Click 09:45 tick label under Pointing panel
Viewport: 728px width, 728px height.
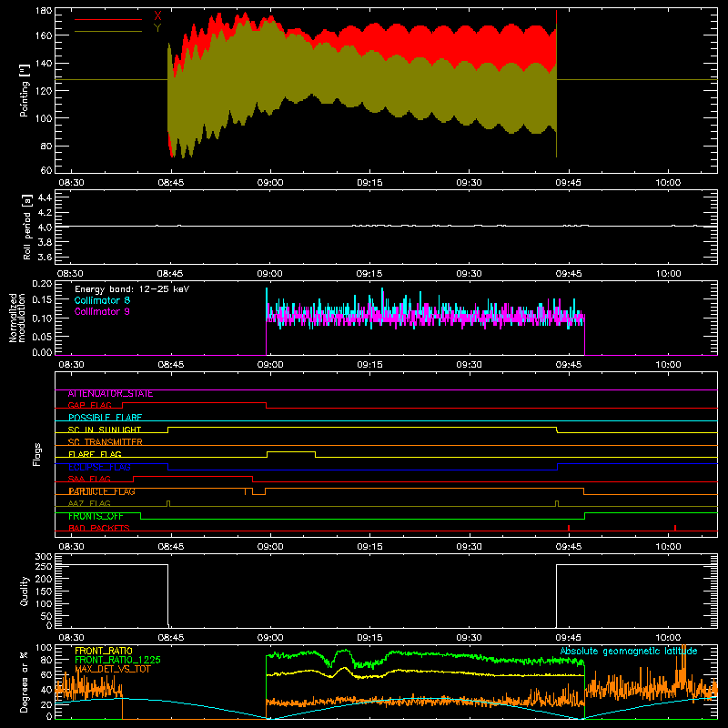[x=569, y=183]
